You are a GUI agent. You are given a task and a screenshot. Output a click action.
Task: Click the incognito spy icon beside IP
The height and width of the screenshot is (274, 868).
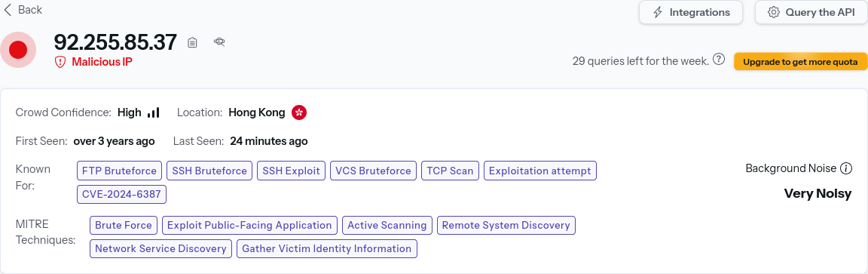pyautogui.click(x=219, y=42)
